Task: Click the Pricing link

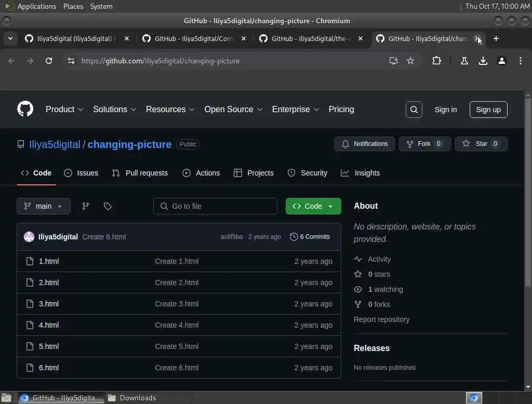Action: point(341,109)
